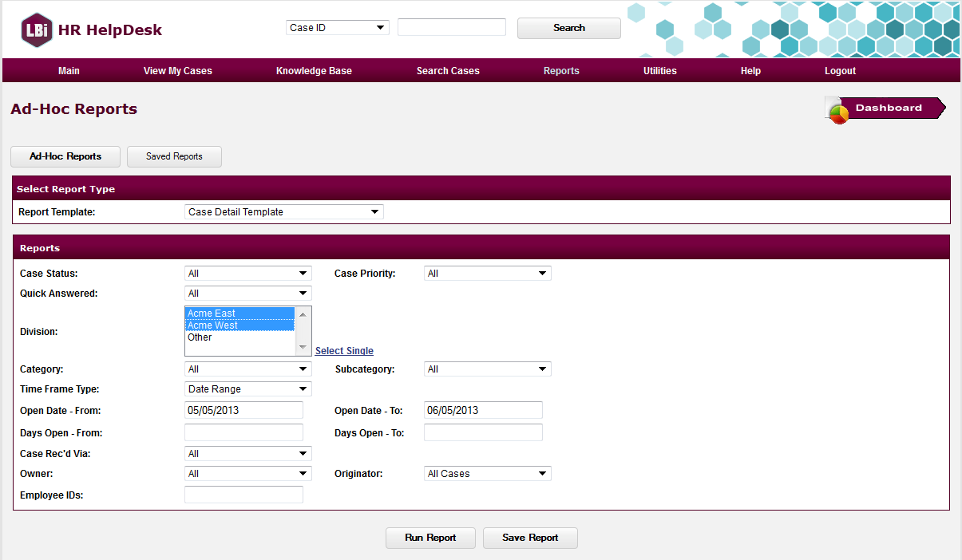Click the Division list scroll up arrow
Viewport: 962px width, 560px height.
click(303, 314)
